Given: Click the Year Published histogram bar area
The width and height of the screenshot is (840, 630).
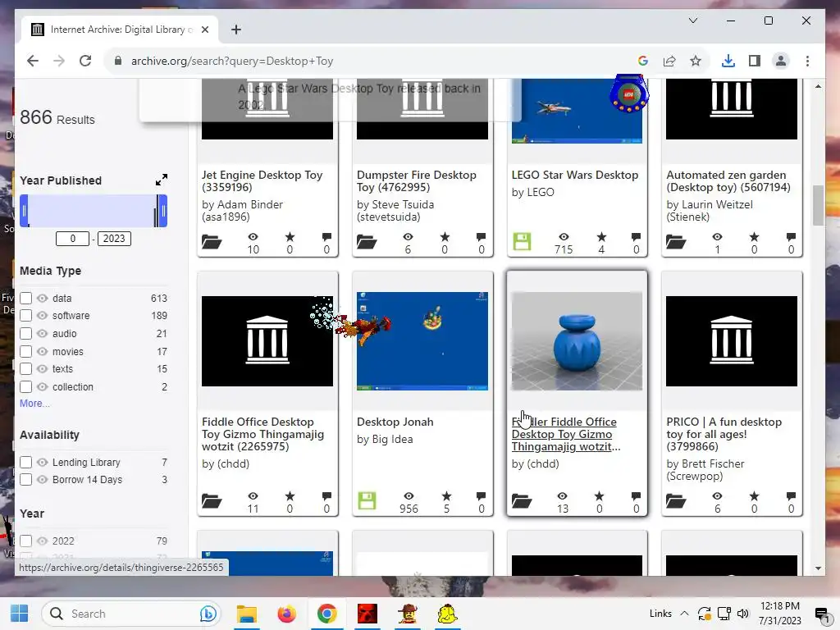Looking at the screenshot, I should (94, 211).
